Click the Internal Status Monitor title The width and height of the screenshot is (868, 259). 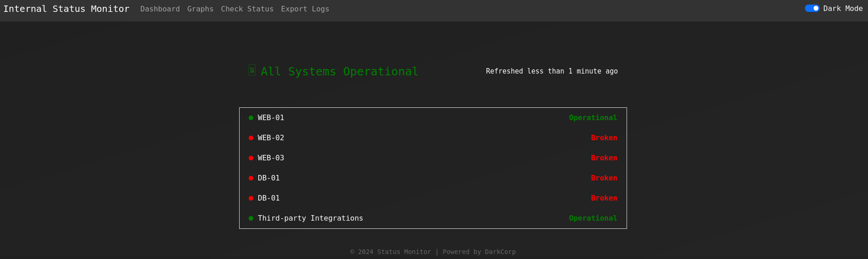(x=66, y=9)
